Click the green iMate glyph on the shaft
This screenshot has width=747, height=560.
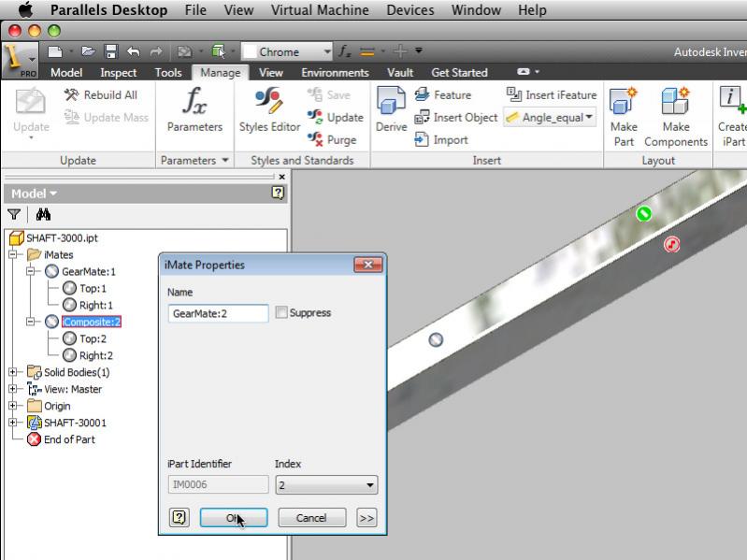[643, 214]
